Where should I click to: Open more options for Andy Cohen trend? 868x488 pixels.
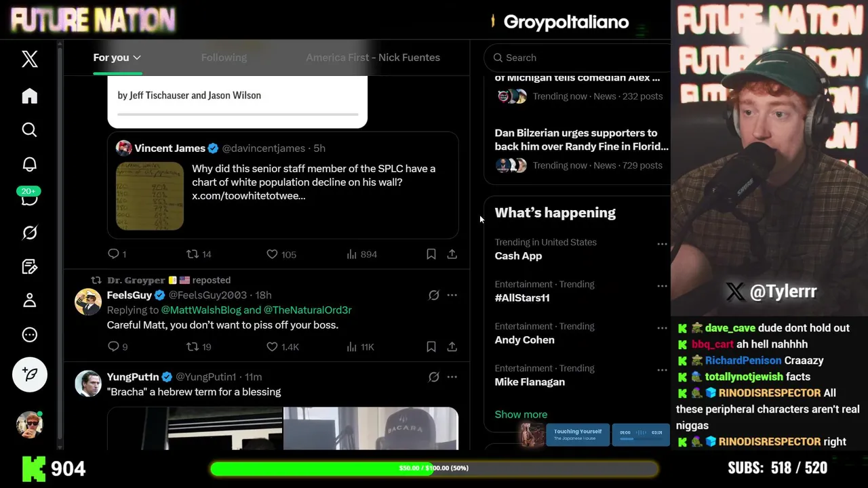click(x=662, y=328)
